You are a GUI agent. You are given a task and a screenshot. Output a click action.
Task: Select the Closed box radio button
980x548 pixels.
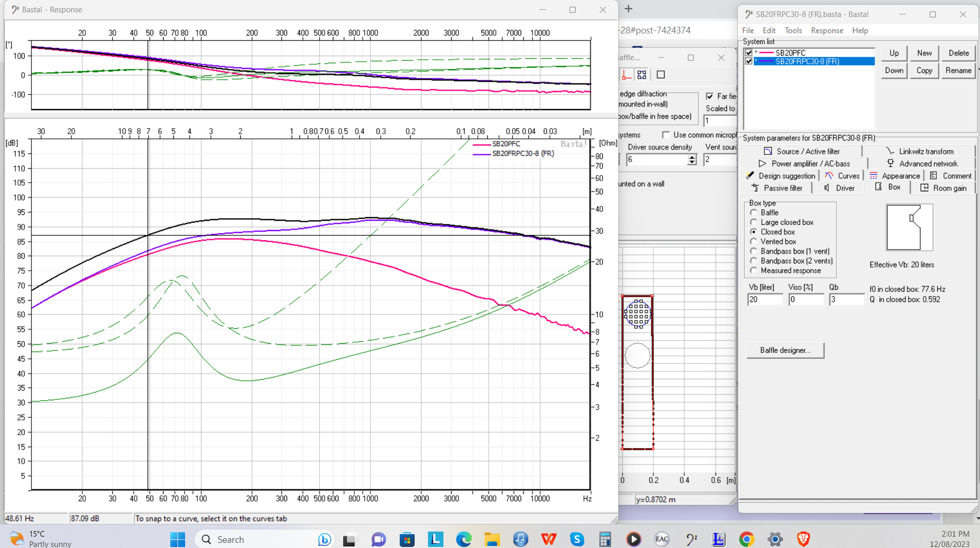(x=754, y=232)
